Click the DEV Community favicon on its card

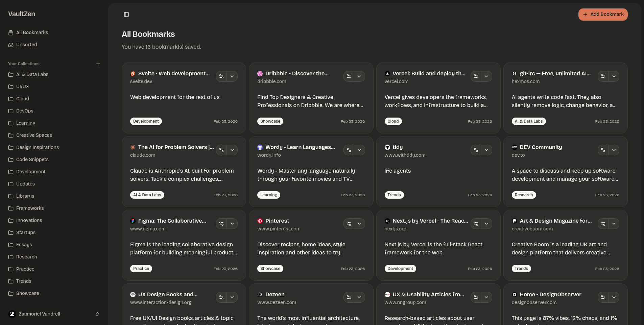(515, 147)
